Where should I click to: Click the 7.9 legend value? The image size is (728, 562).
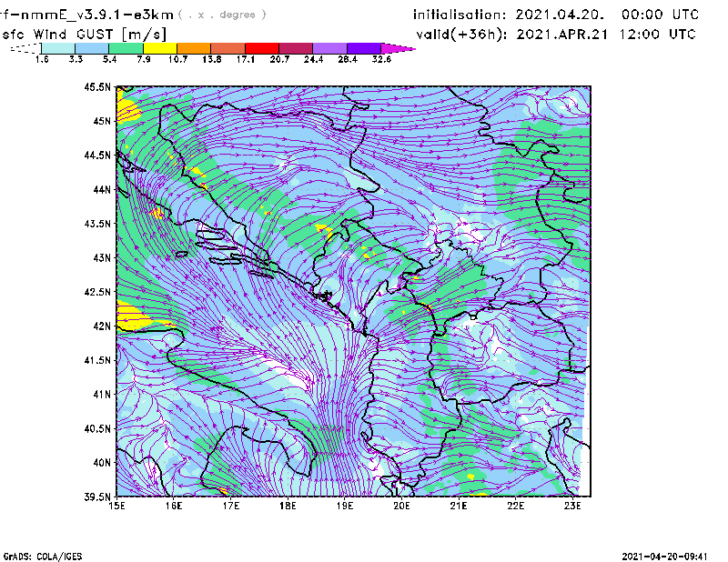(144, 59)
